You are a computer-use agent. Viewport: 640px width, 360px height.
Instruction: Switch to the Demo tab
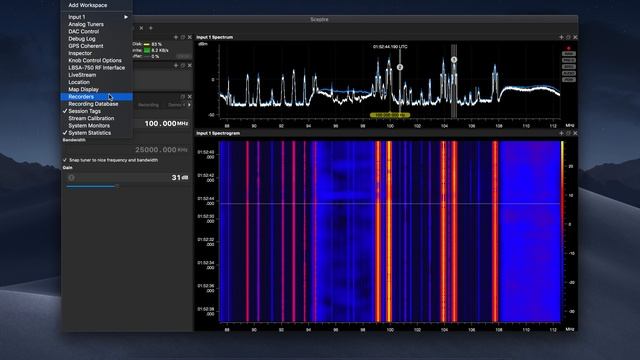(176, 105)
